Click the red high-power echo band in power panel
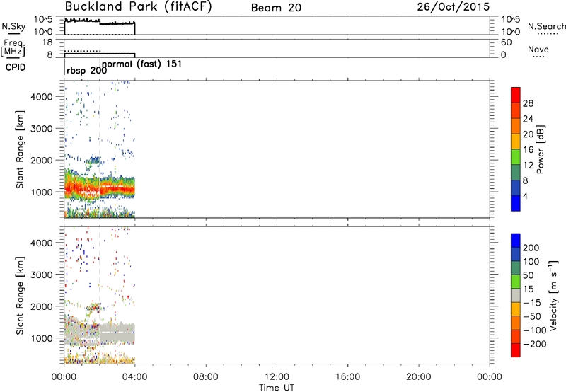Viewport: 566px width, 392px height. point(100,188)
